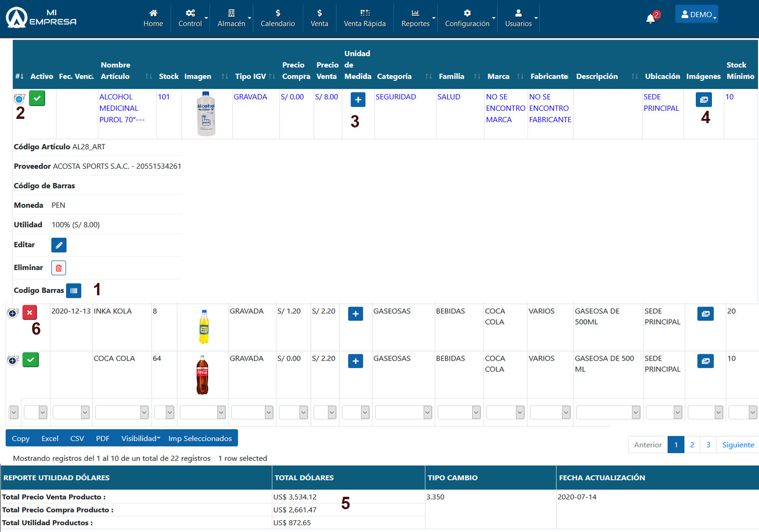Open the Fec. Venc. filter dropdown
Screen dimensions: 759x532
[71, 413]
